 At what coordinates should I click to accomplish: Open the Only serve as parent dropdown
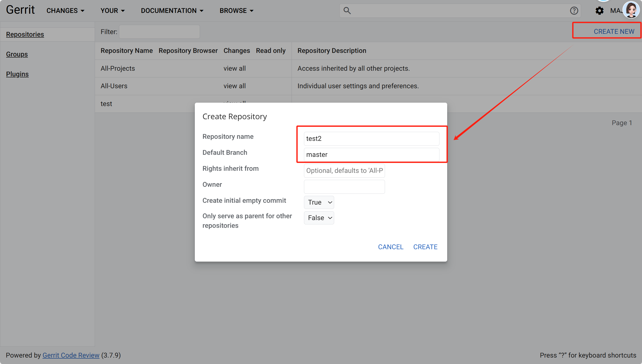pos(319,218)
